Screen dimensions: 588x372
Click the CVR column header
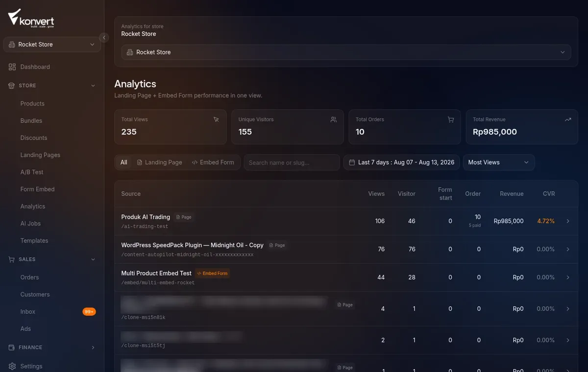[x=549, y=194]
